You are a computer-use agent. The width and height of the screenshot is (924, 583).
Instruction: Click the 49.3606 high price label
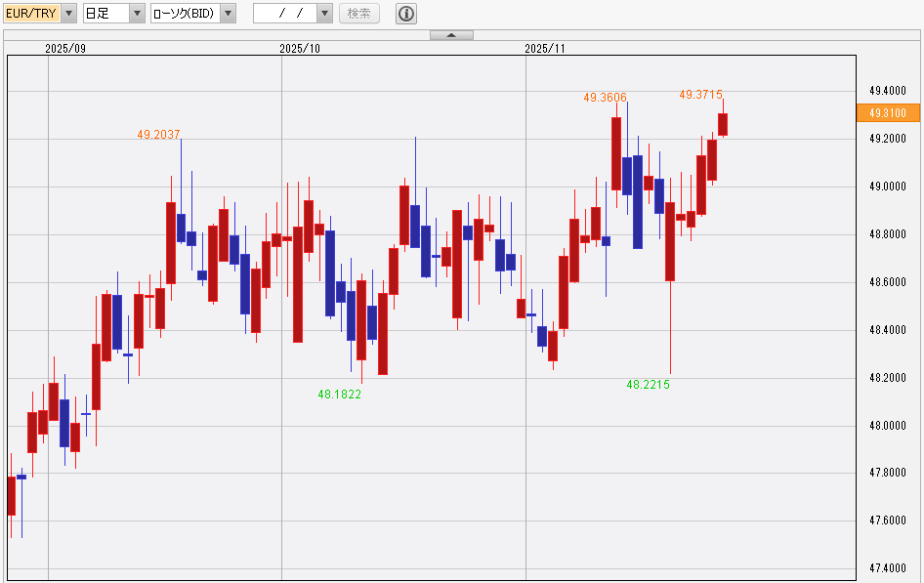click(x=606, y=98)
